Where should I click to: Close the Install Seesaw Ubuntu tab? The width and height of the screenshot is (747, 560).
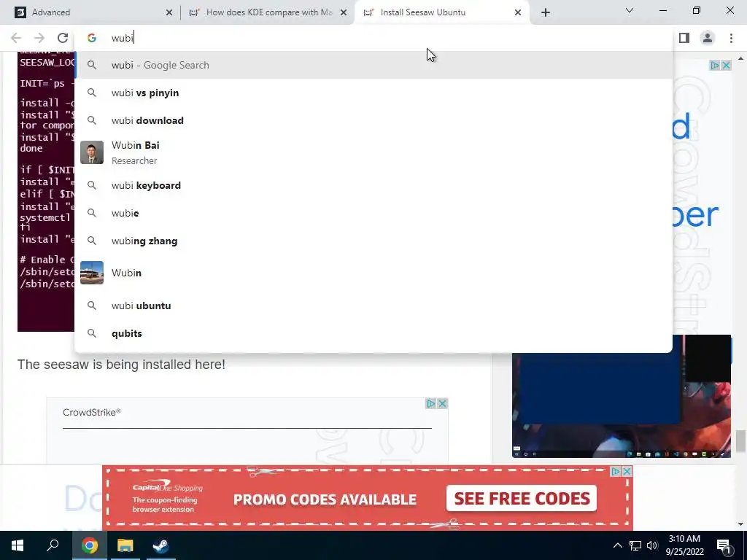[518, 12]
